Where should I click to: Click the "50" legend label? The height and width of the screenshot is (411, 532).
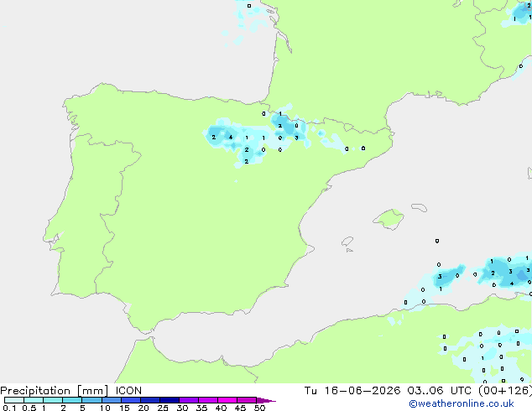click(x=259, y=408)
